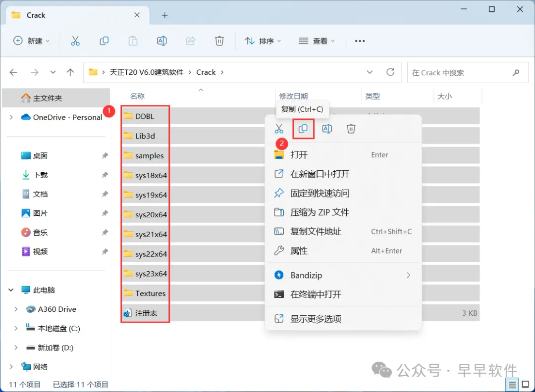This screenshot has height=392, width=535.
Task: Select 主文件夹 in the sidebar
Action: (x=56, y=98)
